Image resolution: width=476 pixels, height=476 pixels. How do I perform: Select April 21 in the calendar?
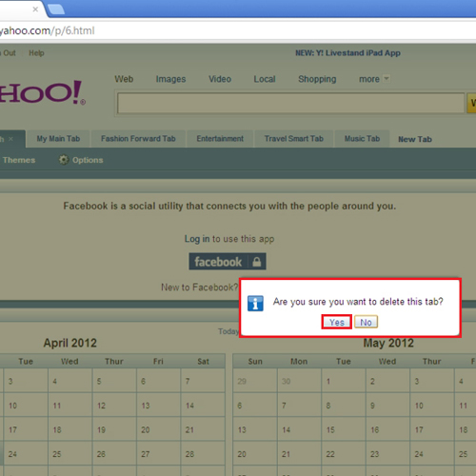(203, 428)
